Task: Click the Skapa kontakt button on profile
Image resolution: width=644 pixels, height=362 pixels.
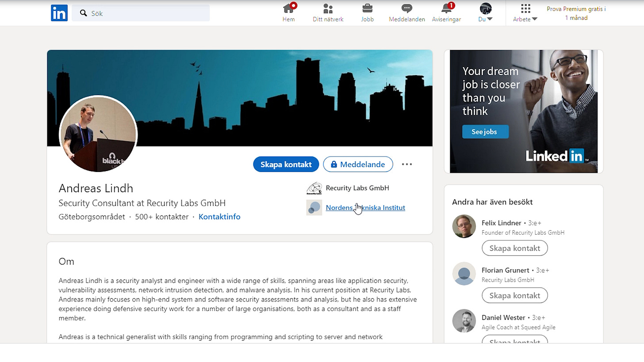Action: (x=286, y=164)
